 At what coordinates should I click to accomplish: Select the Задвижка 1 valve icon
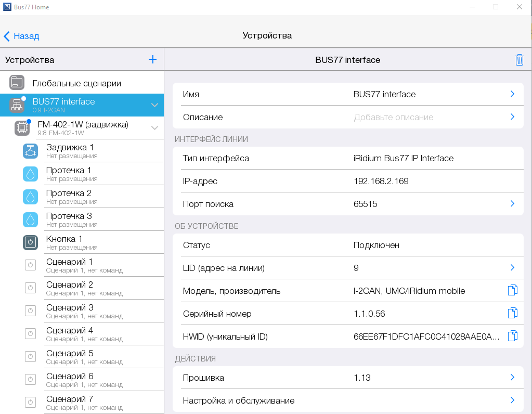pos(31,151)
